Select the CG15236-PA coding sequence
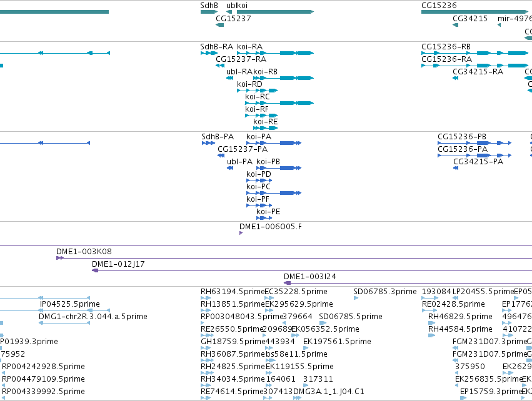 (474, 156)
